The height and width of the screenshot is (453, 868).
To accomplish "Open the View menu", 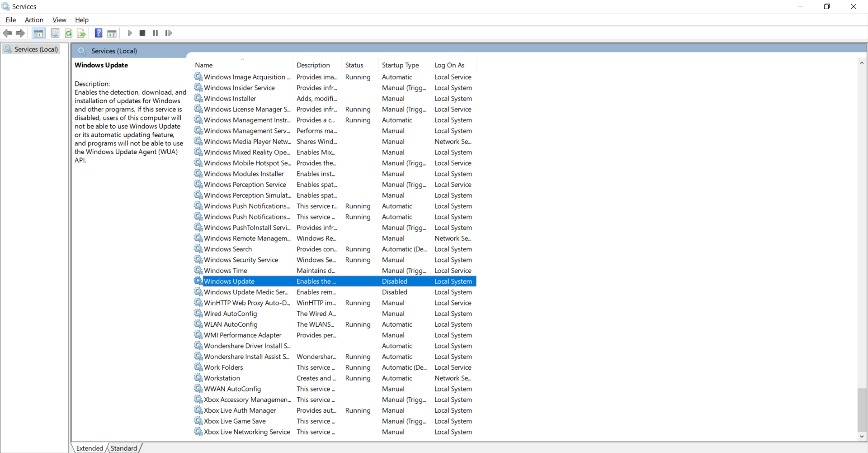I will [x=59, y=20].
